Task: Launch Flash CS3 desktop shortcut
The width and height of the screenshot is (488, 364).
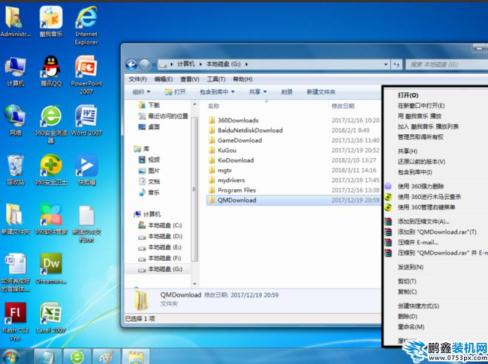Action: [15, 321]
